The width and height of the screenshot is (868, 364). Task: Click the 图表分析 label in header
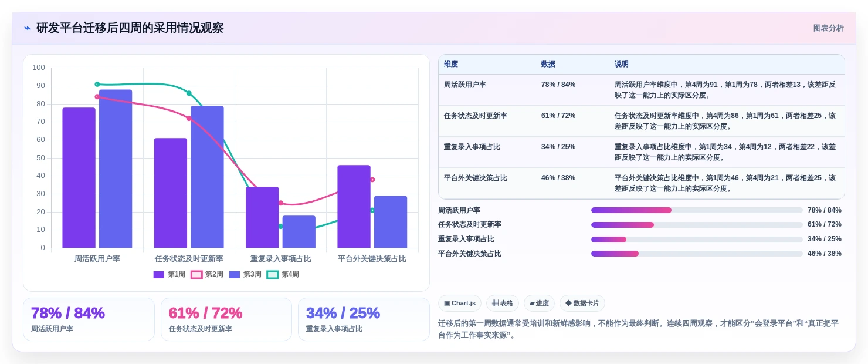[828, 28]
